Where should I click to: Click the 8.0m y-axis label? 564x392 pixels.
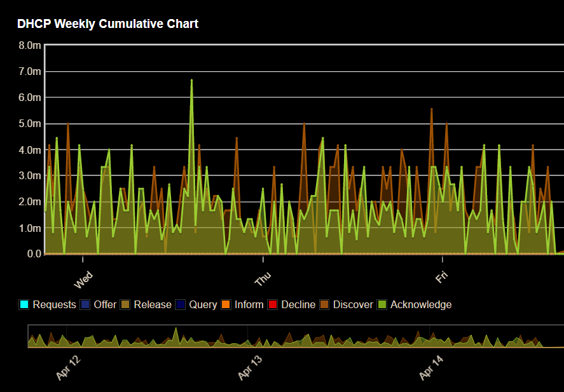(30, 45)
